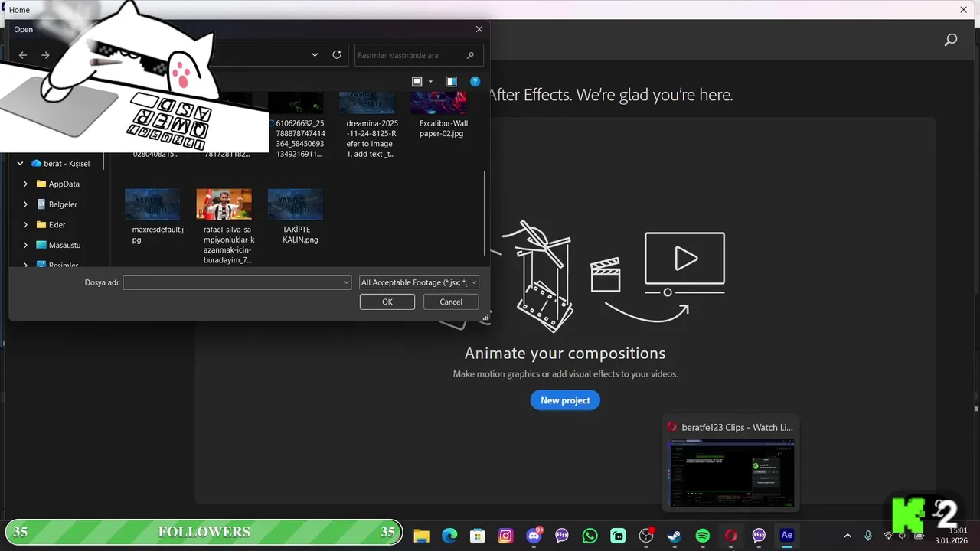
Task: Open Instagram from the taskbar
Action: pos(505,536)
